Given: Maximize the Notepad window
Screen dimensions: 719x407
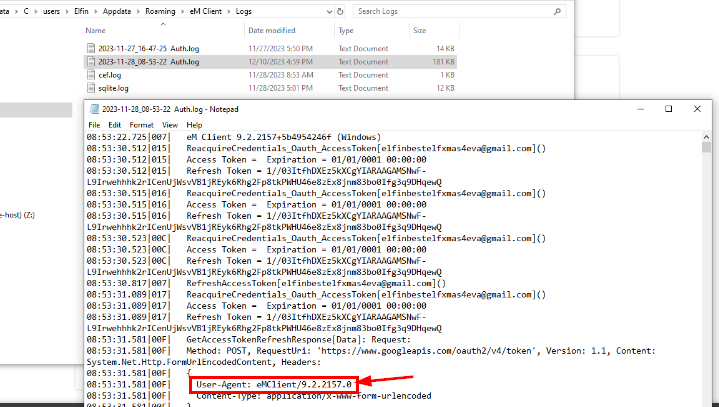Looking at the screenshot, I should pos(669,109).
